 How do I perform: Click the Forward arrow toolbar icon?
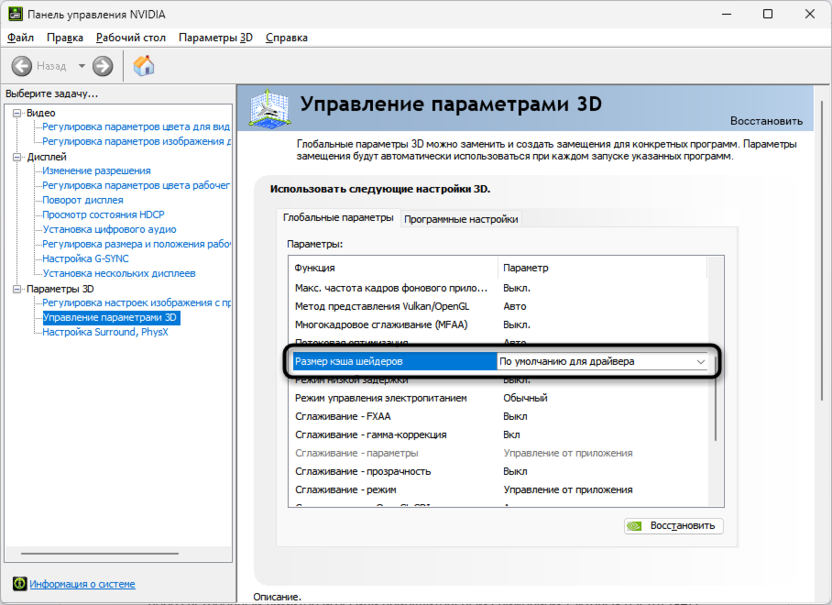click(x=102, y=66)
